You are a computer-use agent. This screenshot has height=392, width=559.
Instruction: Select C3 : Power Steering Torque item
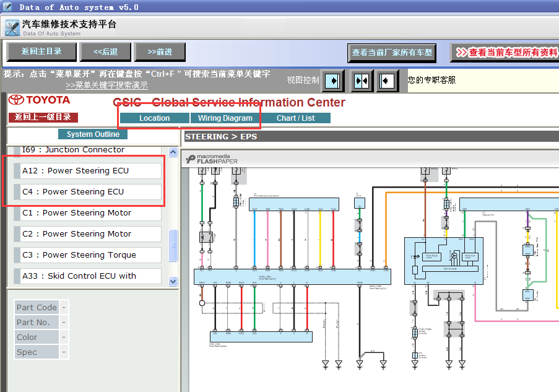click(87, 255)
